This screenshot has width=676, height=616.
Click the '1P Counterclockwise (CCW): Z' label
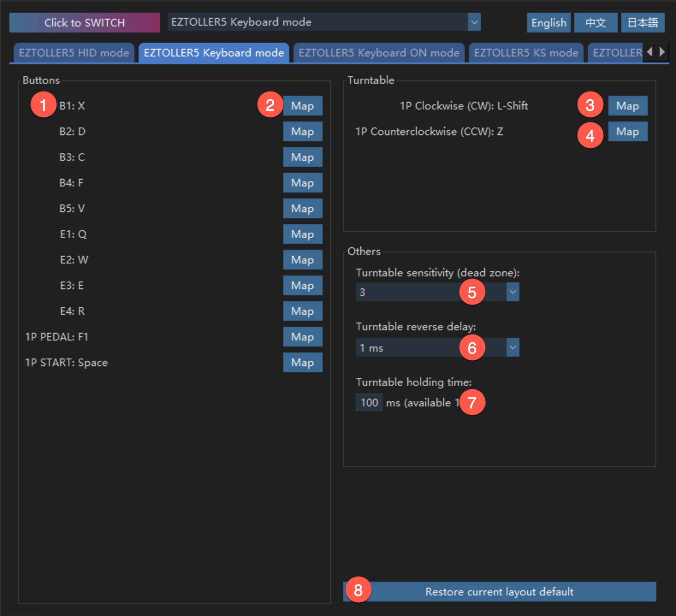click(x=429, y=131)
